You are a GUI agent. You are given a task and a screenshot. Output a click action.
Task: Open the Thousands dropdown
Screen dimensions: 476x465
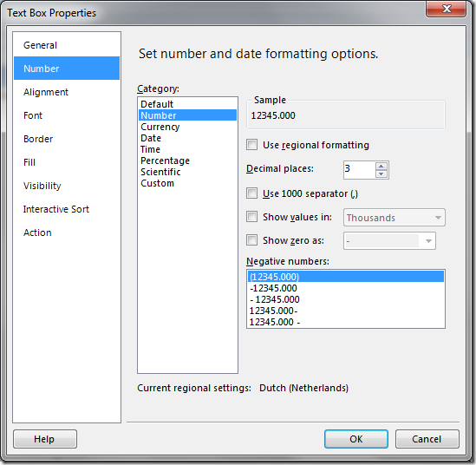click(394, 218)
